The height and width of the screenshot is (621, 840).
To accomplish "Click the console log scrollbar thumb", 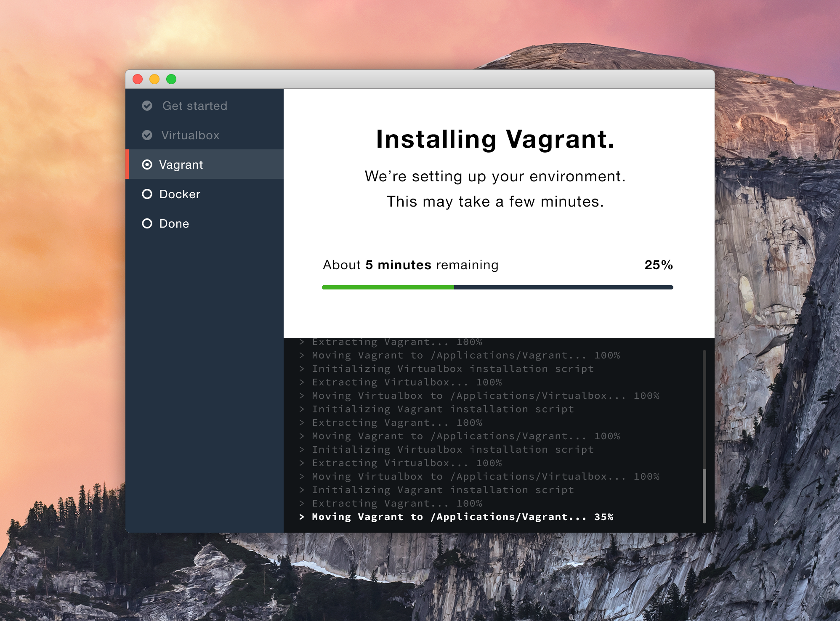I will tap(704, 495).
